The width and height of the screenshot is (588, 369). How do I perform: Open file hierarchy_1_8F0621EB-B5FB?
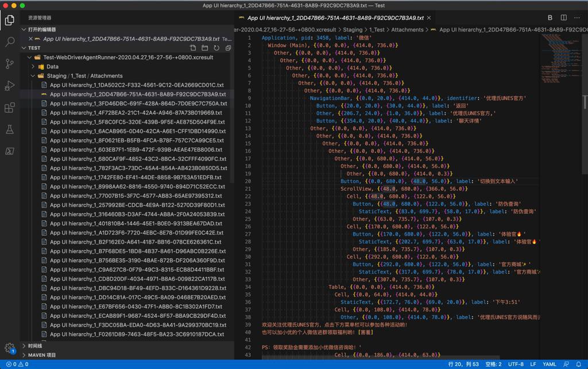coord(137,140)
